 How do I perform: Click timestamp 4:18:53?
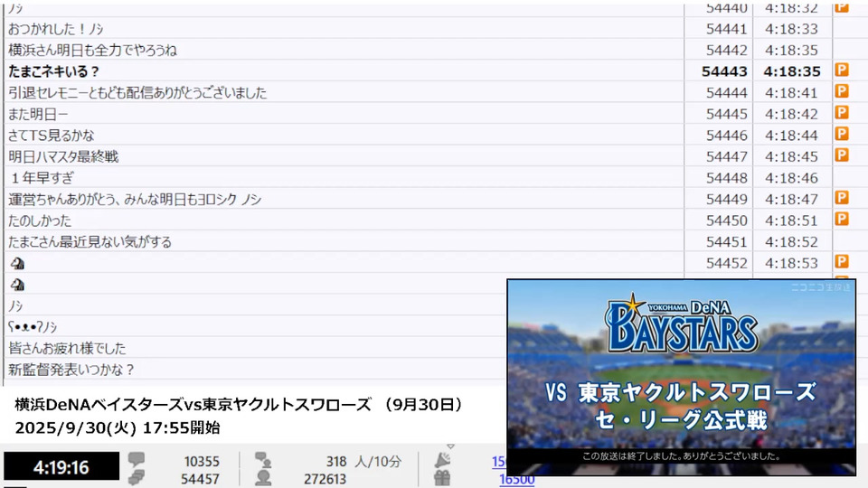coord(792,263)
